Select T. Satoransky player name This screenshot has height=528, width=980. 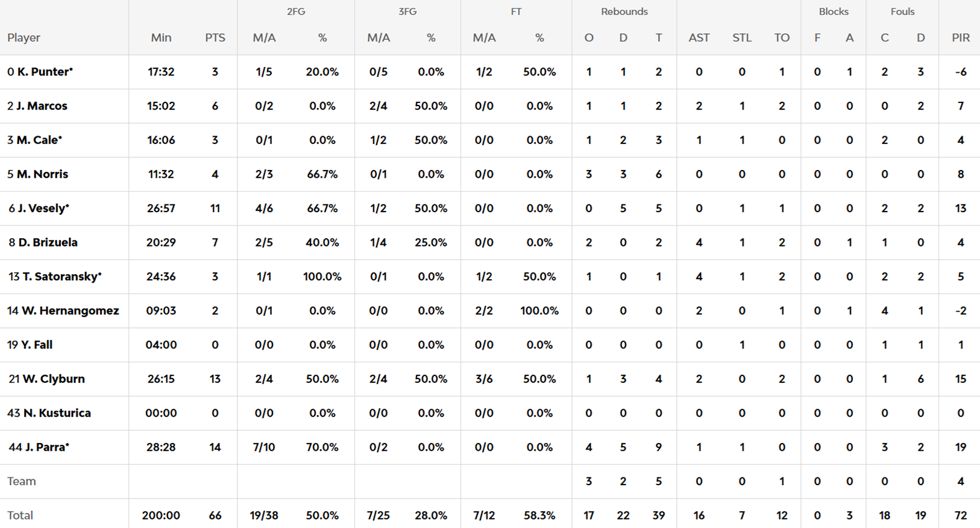pos(61,277)
